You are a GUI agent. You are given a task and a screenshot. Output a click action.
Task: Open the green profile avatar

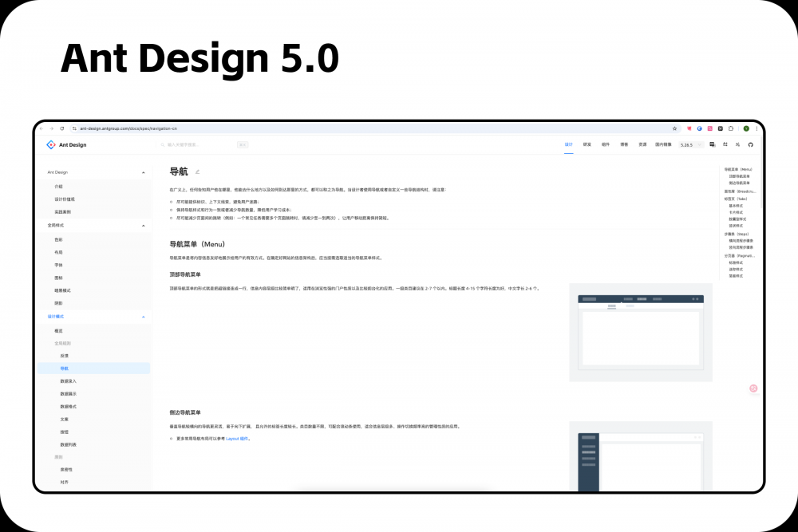point(746,128)
